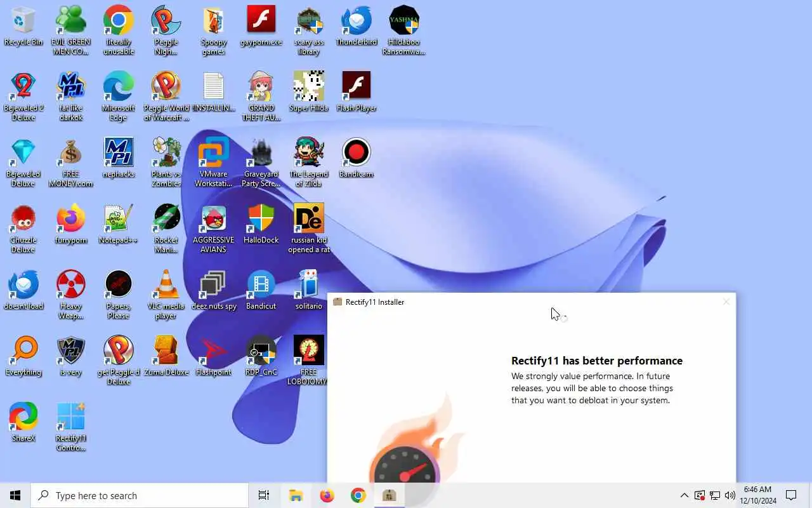
Task: Select the Bandicam desktop shortcut
Action: point(357,159)
